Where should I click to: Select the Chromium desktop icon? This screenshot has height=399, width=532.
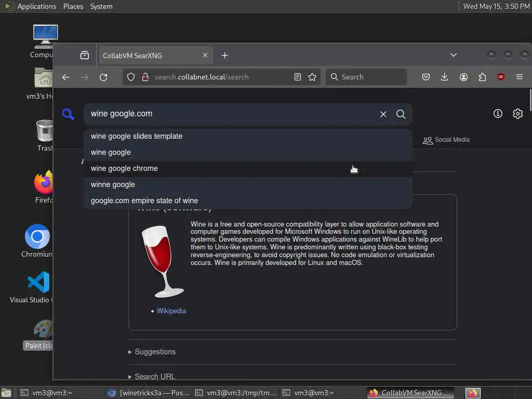[37, 241]
